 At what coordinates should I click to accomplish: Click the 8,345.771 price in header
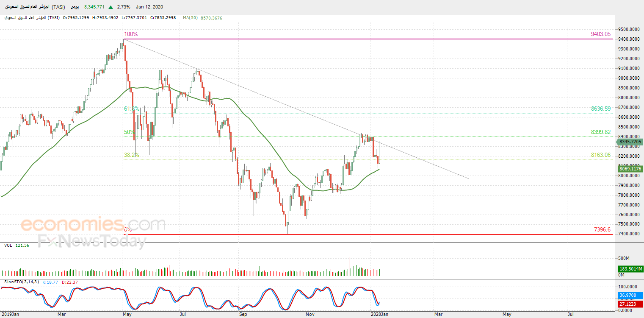pyautogui.click(x=94, y=7)
